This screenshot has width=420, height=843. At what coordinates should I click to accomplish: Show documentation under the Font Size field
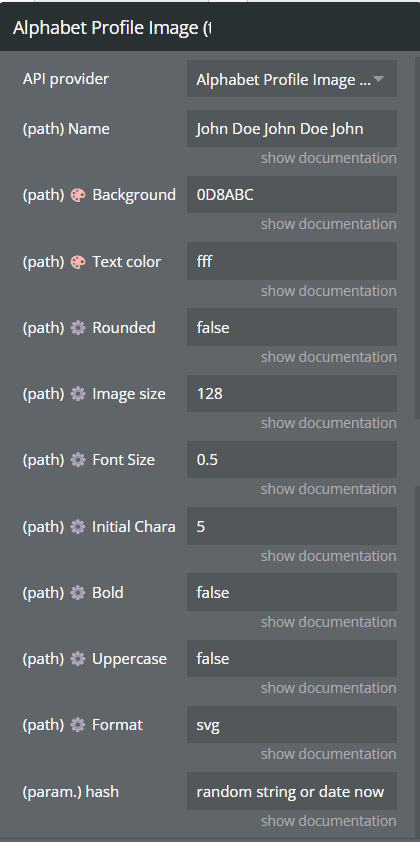pyautogui.click(x=329, y=489)
